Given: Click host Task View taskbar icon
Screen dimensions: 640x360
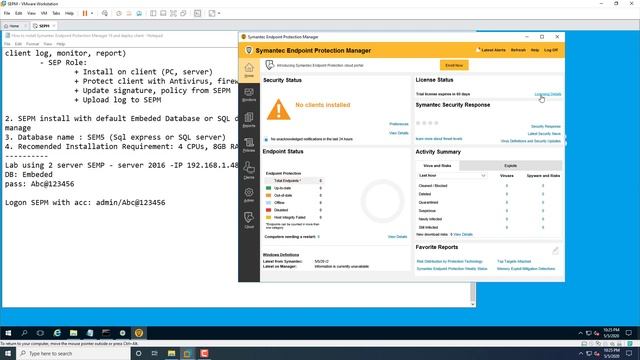Looking at the screenshot, I should [155, 353].
